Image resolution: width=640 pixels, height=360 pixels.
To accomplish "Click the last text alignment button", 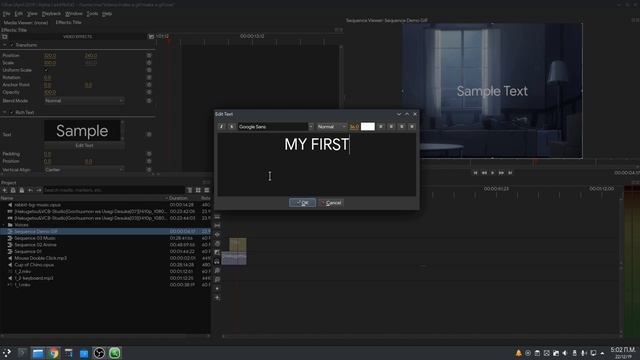I will tap(412, 127).
